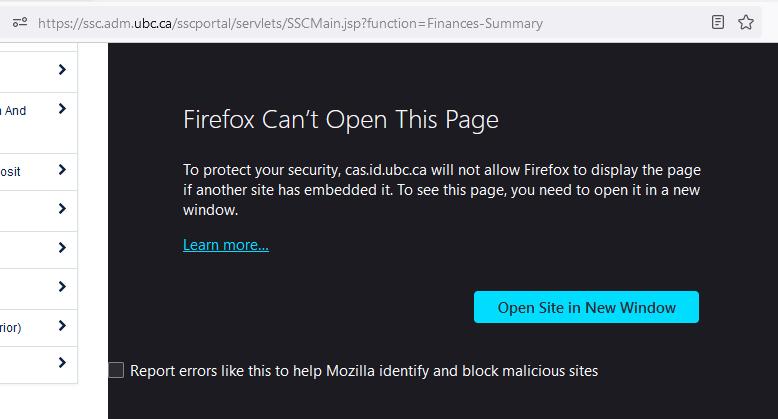Click the 'Firefox Can't Open This Page' heading

pyautogui.click(x=341, y=120)
